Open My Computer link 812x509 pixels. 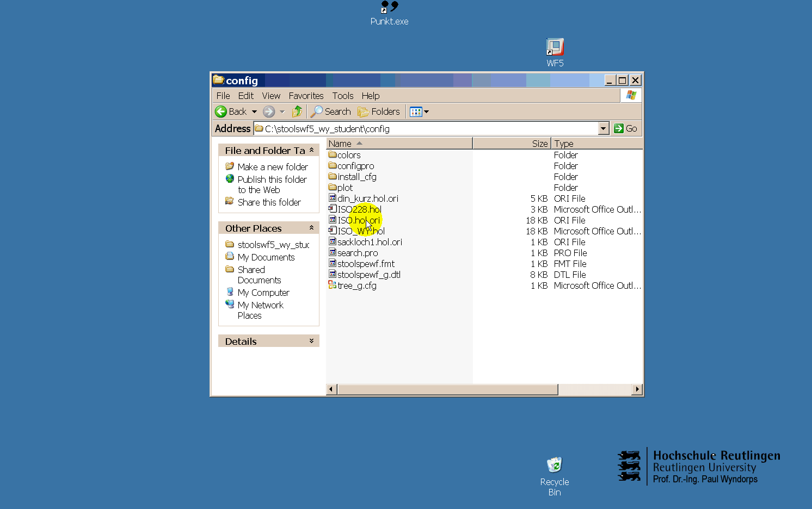click(263, 293)
